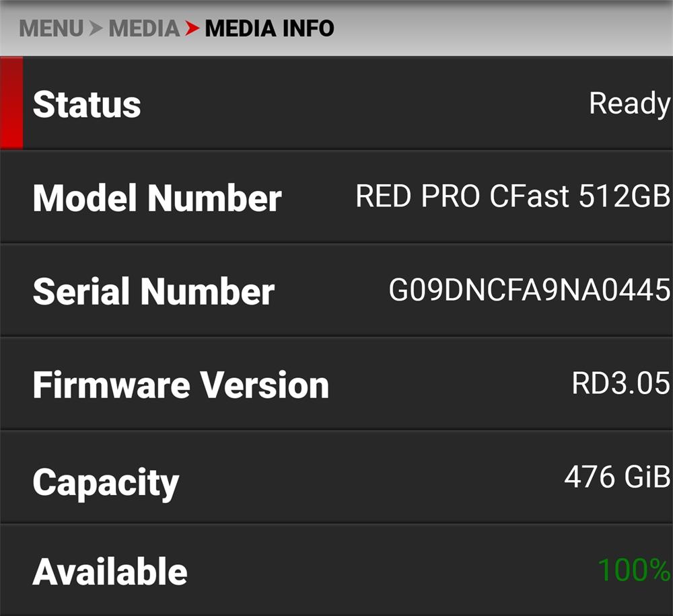Image resolution: width=673 pixels, height=616 pixels.
Task: Open the MEDIA breadcrumb level
Action: point(144,29)
